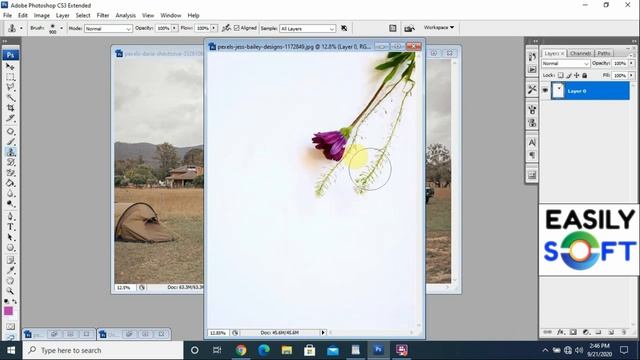Toggle Quick Mask mode
This screenshot has width=640, height=360.
10,327
